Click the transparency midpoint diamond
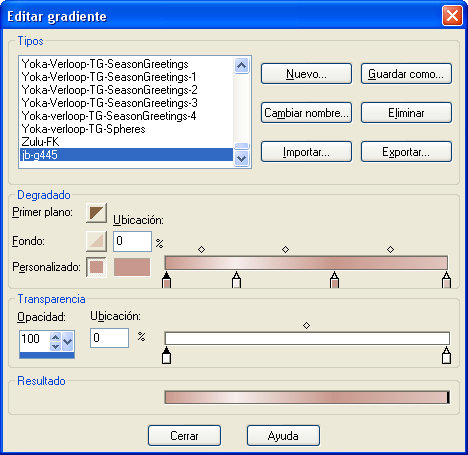The width and height of the screenshot is (468, 455). click(x=307, y=325)
